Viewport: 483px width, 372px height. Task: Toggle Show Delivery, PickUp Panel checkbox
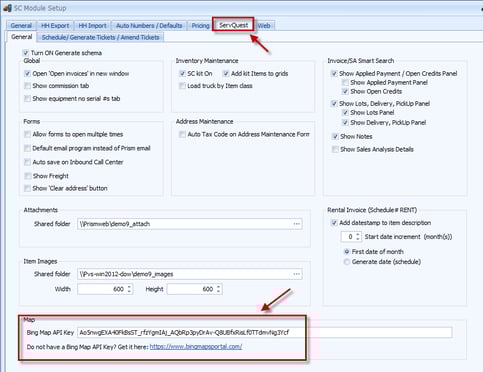coord(345,123)
